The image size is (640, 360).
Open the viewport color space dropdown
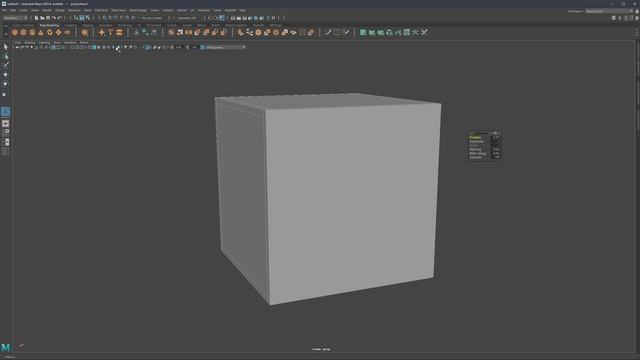click(x=224, y=47)
